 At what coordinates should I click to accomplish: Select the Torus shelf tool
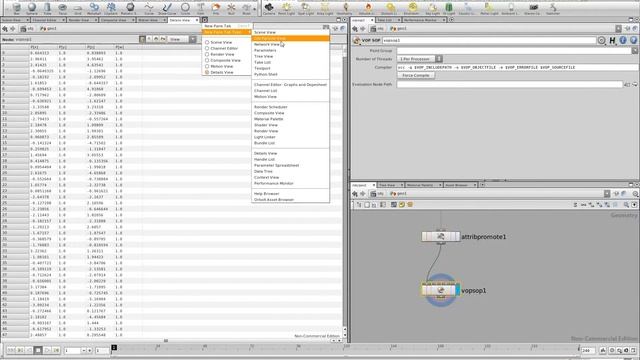coord(62,8)
